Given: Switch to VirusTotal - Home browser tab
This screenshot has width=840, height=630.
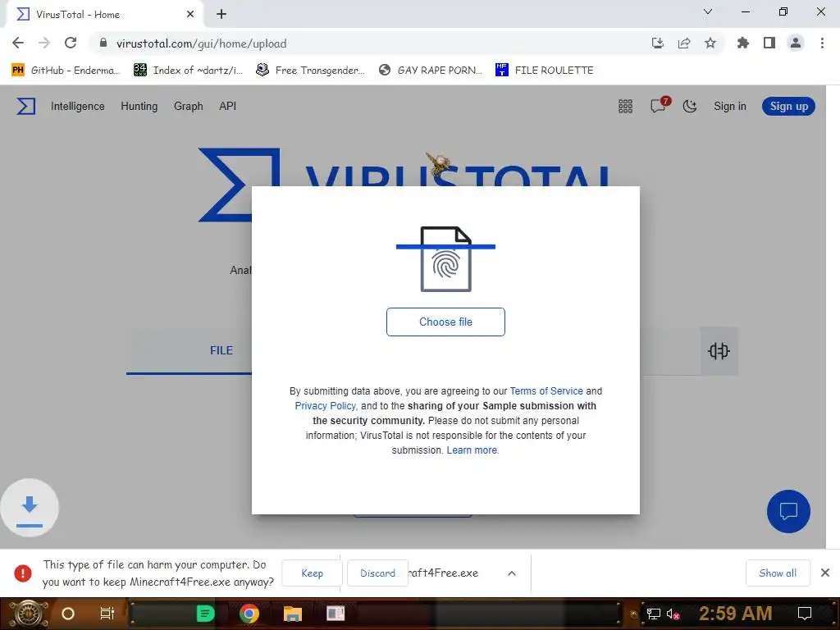Looking at the screenshot, I should coord(104,15).
